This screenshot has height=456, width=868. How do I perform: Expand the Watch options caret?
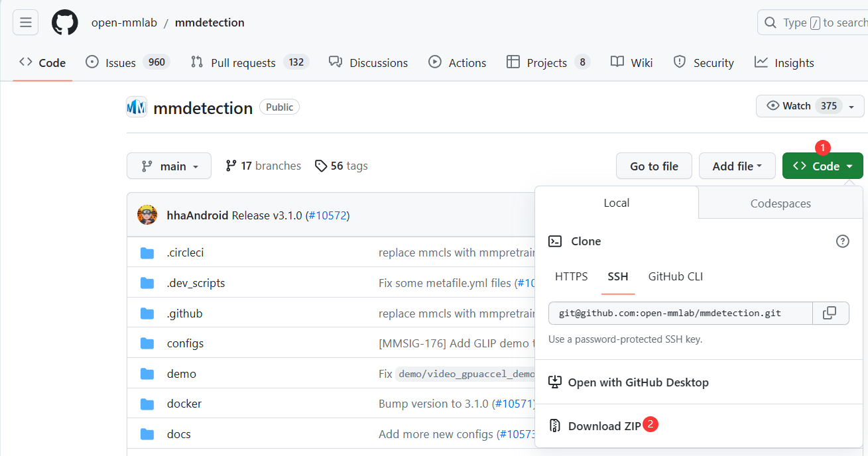click(x=851, y=106)
